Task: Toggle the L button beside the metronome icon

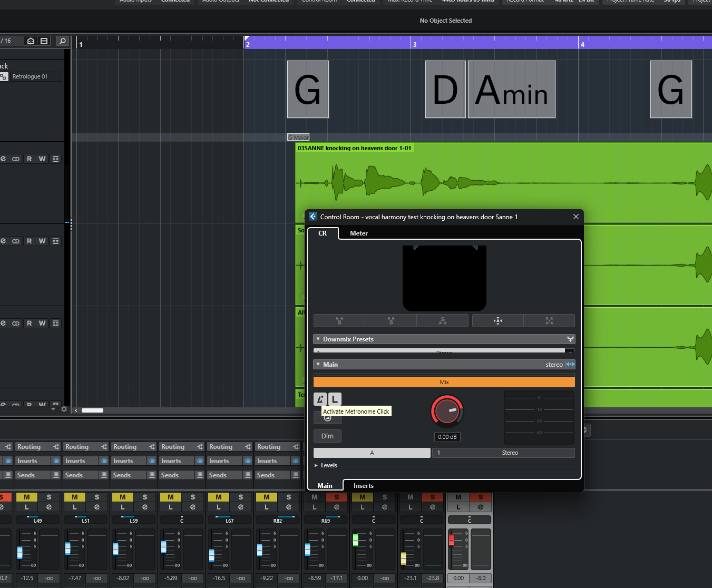Action: click(x=335, y=399)
